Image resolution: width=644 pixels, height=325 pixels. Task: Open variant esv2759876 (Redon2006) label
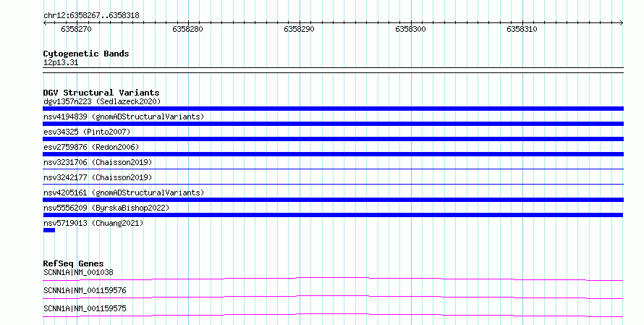(91, 147)
